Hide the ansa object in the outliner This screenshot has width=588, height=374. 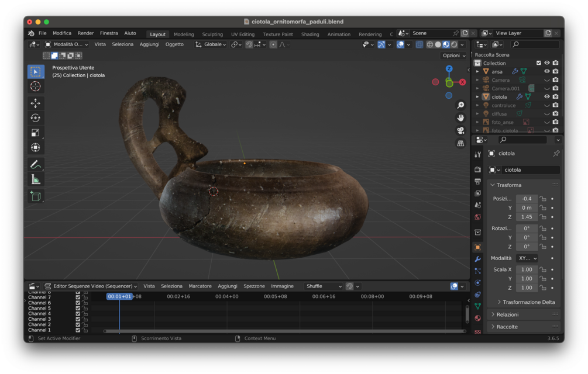(x=546, y=71)
